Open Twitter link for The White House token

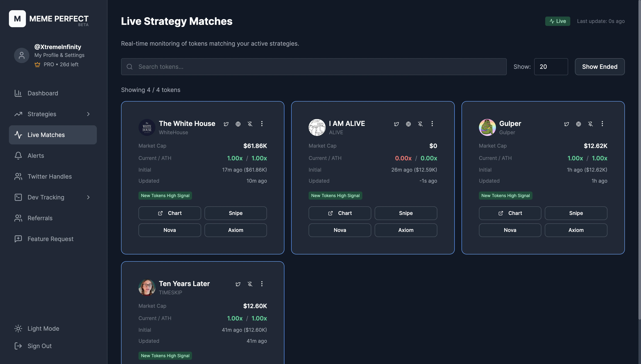[x=226, y=124]
